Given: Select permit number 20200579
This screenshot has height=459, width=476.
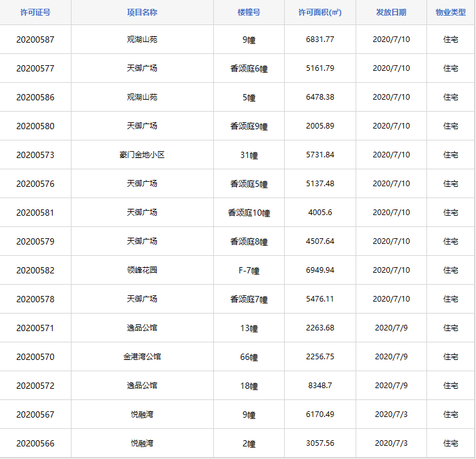Looking at the screenshot, I should point(35,241).
